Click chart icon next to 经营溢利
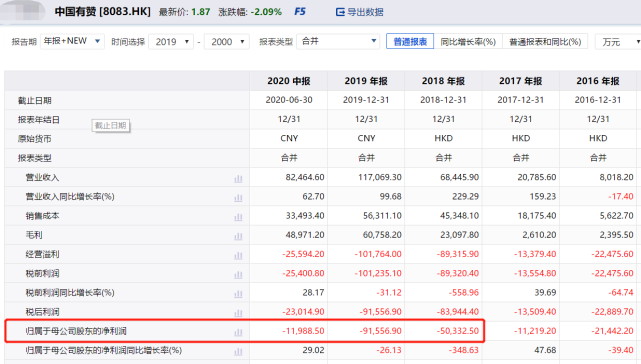The width and height of the screenshot is (641, 364). (238, 255)
